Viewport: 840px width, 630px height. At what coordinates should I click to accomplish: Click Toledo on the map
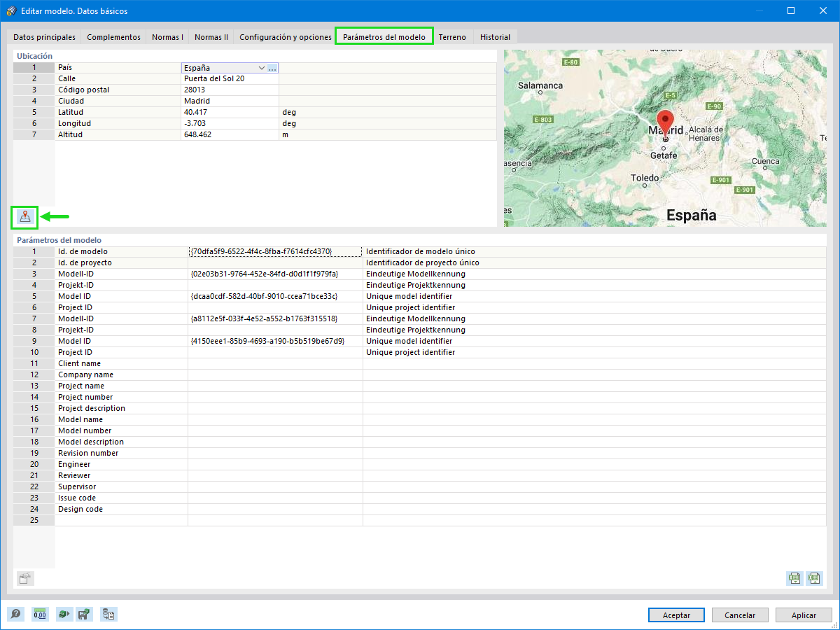pos(645,178)
